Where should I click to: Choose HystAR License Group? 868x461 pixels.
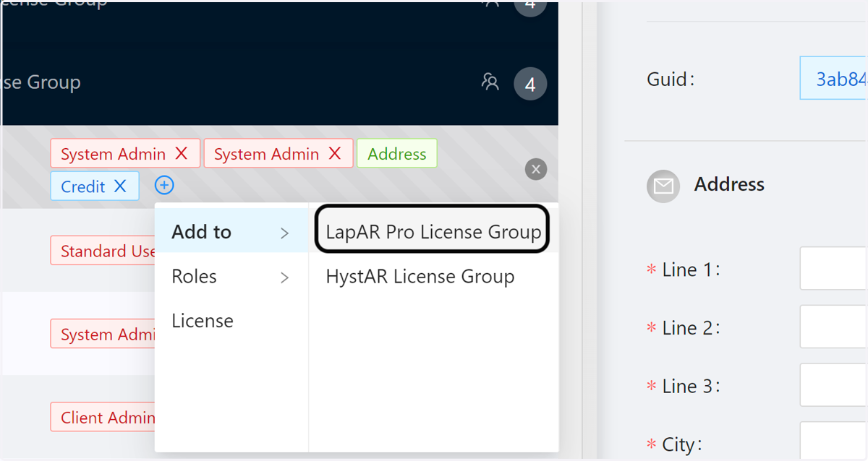point(433,277)
